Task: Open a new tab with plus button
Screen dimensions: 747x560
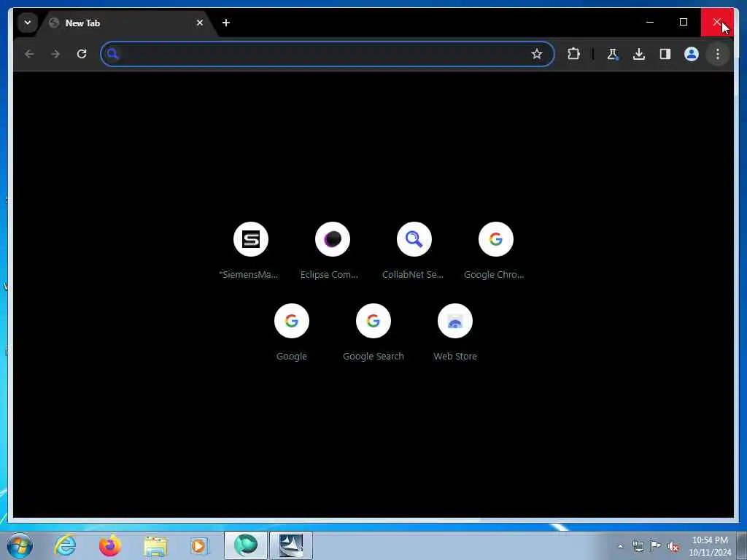Action: (226, 23)
